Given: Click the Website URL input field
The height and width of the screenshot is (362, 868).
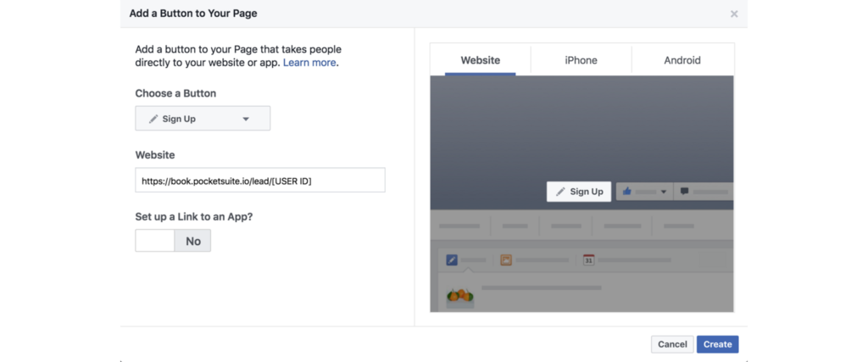Looking at the screenshot, I should [x=260, y=181].
